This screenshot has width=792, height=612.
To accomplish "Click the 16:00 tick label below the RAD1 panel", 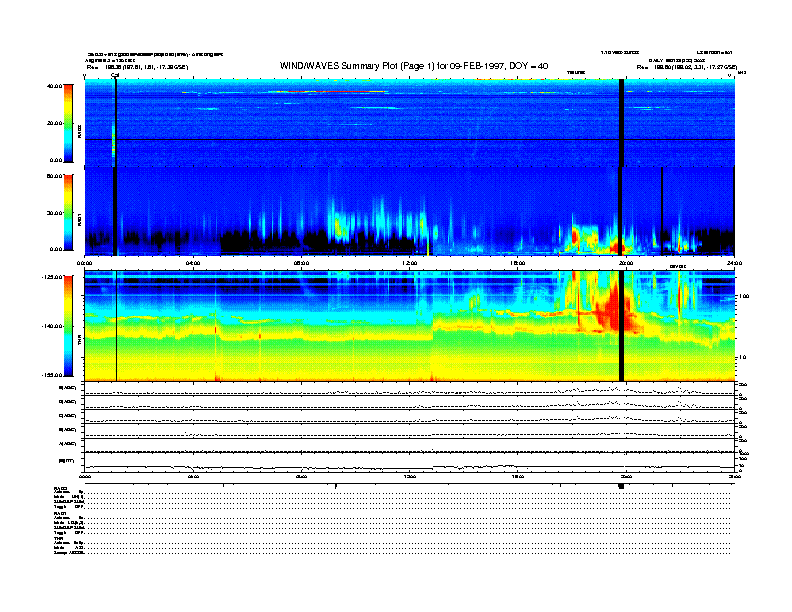I will click(x=518, y=263).
